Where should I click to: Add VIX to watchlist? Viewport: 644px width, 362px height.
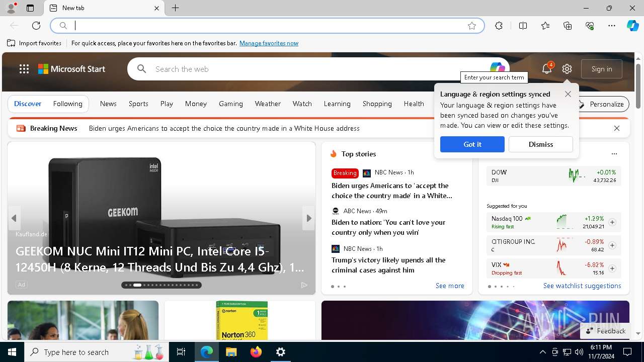[x=612, y=268]
